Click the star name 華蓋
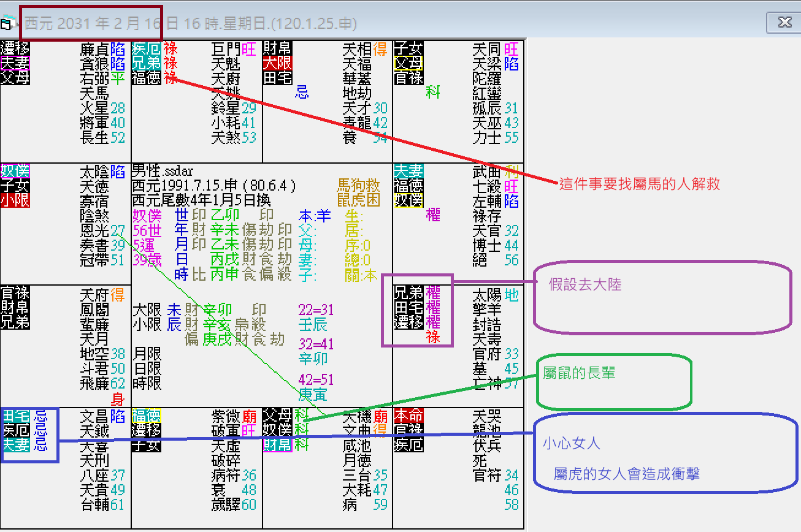The image size is (801, 532). coord(357,78)
